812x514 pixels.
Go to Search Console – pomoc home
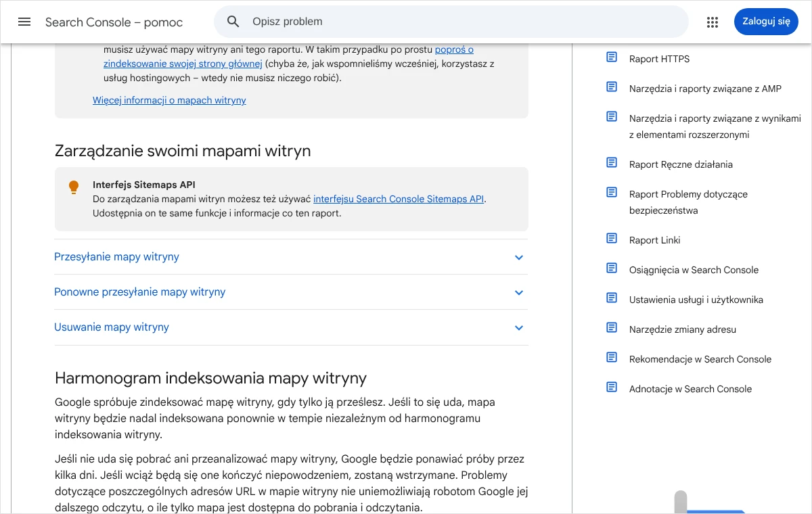point(114,22)
